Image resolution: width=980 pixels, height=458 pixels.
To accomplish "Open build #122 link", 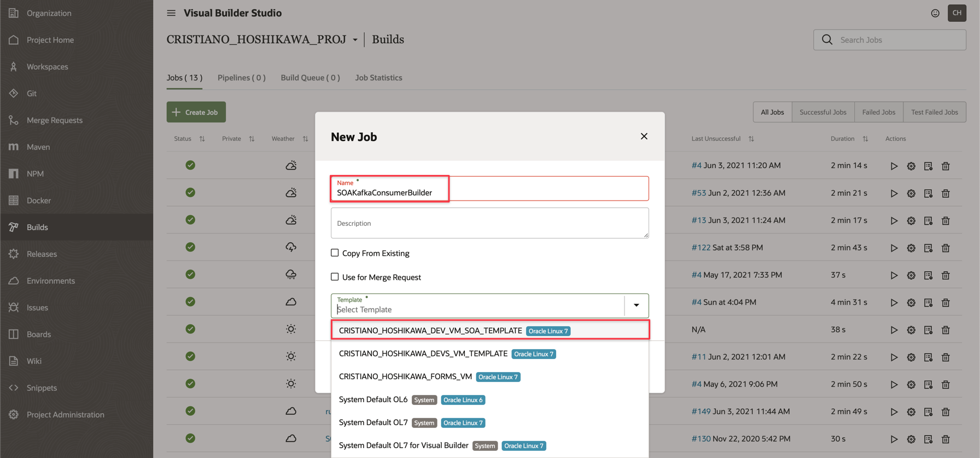I will [x=701, y=248].
